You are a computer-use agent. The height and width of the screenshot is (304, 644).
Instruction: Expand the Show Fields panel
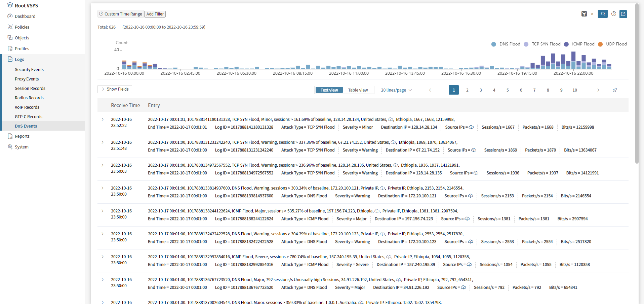(115, 89)
